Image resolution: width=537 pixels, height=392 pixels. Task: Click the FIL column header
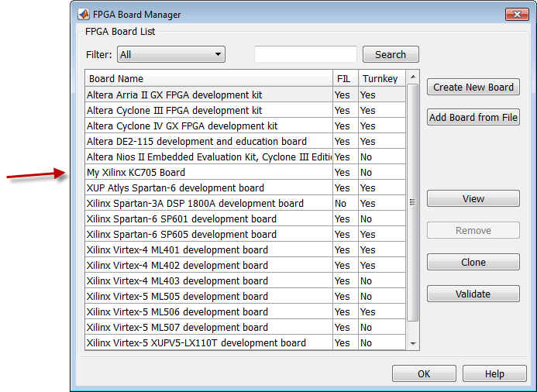click(345, 78)
